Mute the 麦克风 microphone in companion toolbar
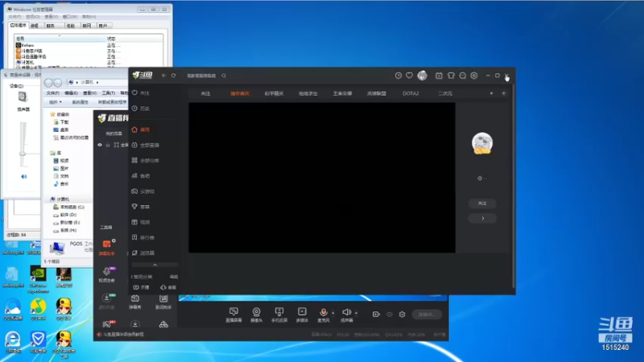Image resolution: width=644 pixels, height=362 pixels. [x=324, y=313]
